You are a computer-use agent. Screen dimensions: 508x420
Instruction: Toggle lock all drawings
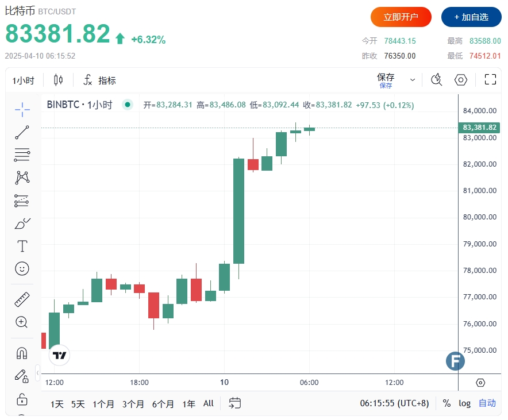pos(22,399)
